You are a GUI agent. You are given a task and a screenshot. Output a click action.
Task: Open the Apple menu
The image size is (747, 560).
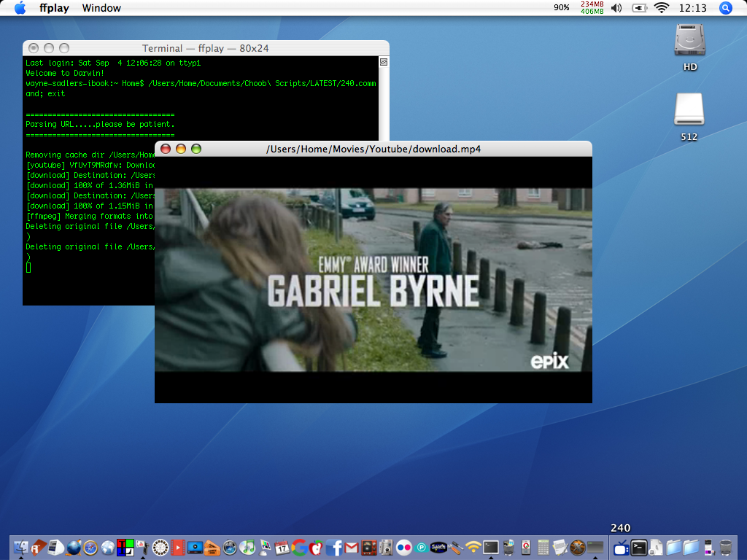pos(20,7)
